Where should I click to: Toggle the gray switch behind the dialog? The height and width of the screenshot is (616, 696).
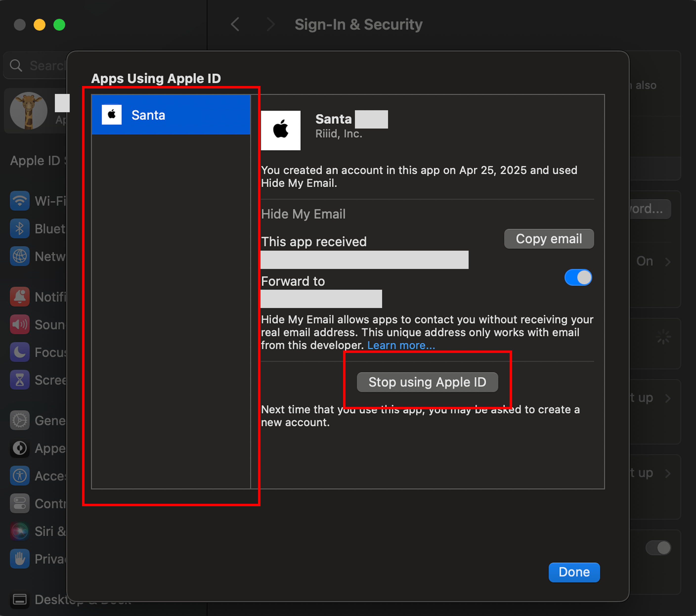click(x=658, y=548)
